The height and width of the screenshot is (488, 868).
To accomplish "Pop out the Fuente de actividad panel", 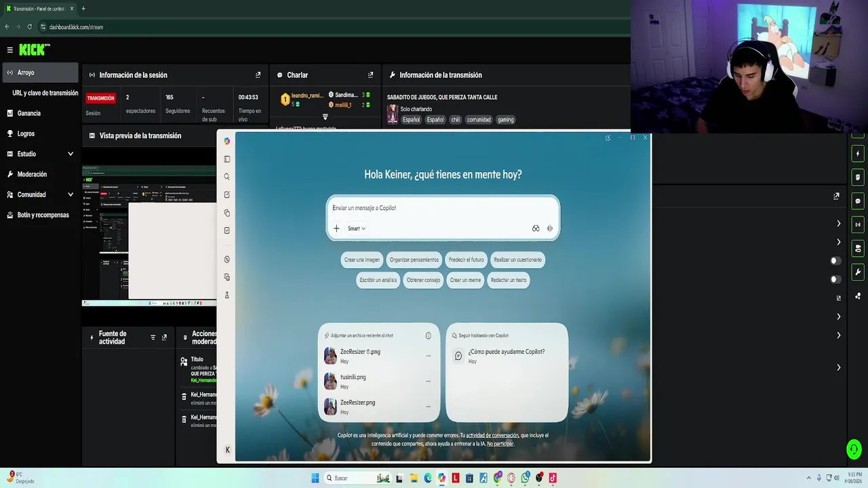I will pos(164,338).
